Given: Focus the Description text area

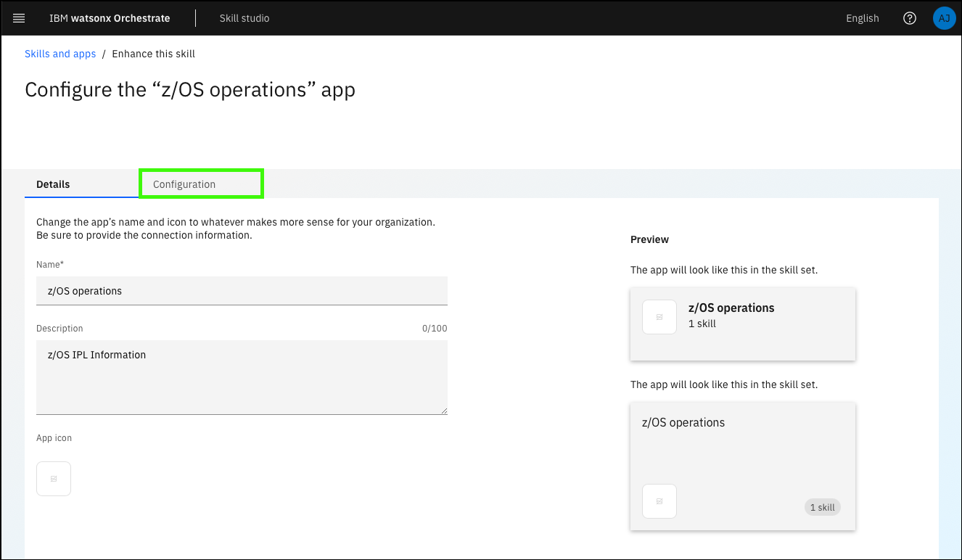Looking at the screenshot, I should [x=242, y=377].
